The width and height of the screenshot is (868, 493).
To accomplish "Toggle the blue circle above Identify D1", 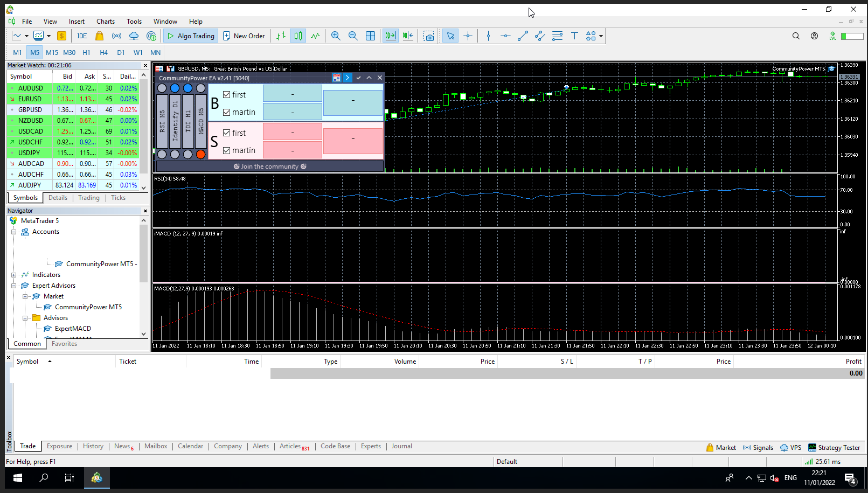I will pyautogui.click(x=175, y=88).
